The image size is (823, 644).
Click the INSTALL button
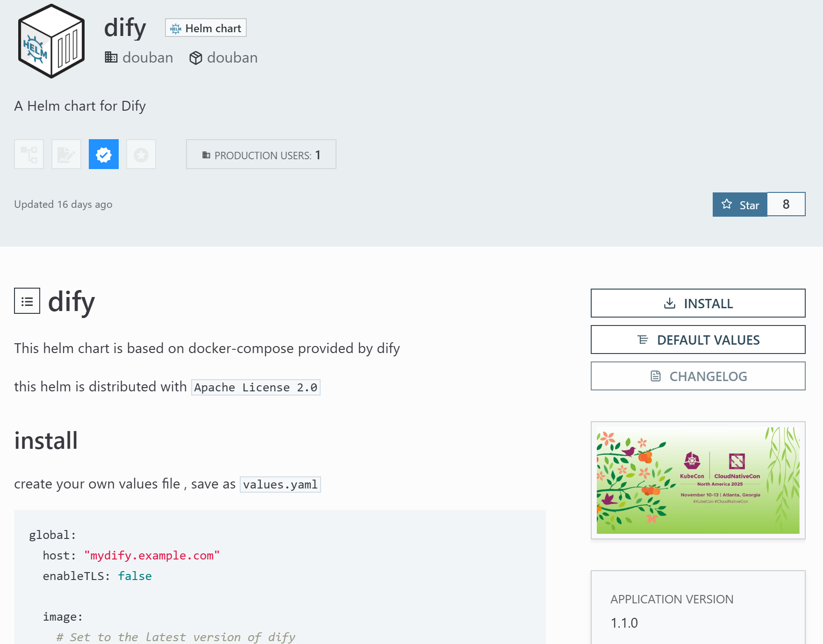tap(698, 303)
